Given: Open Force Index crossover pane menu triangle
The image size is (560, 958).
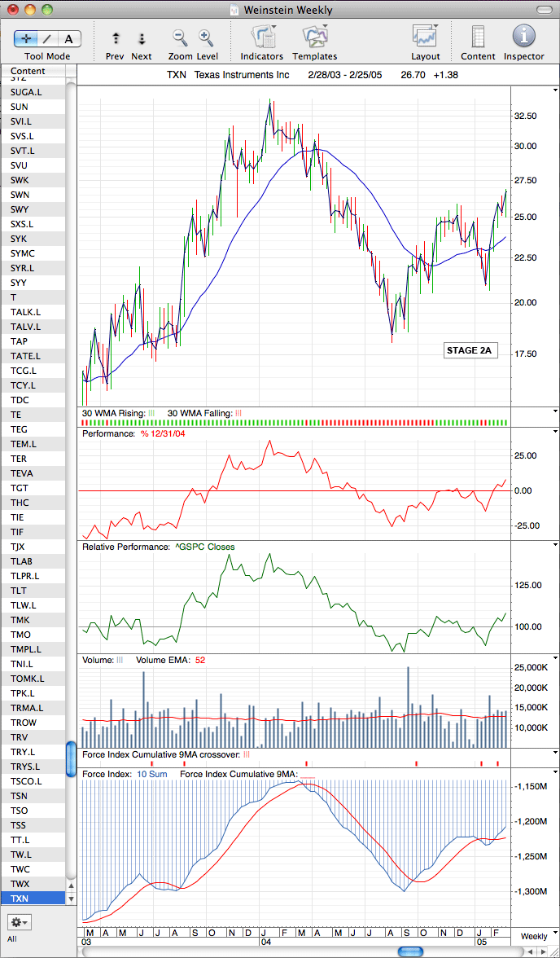Looking at the screenshot, I should (x=555, y=752).
